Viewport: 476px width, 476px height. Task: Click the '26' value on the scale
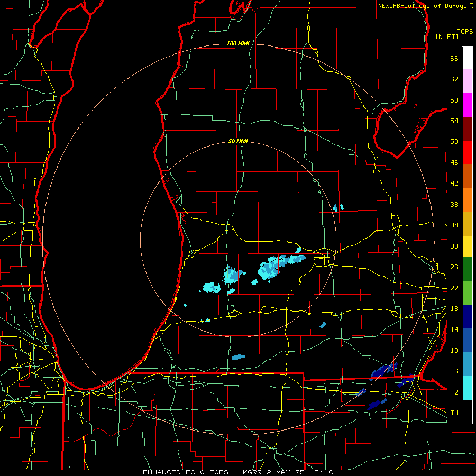click(x=454, y=267)
